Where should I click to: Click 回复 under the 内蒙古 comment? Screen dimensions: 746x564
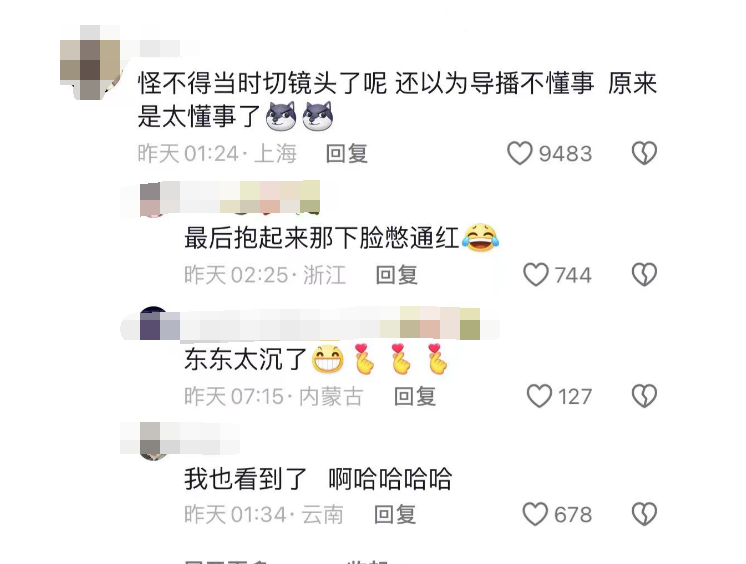(x=415, y=396)
